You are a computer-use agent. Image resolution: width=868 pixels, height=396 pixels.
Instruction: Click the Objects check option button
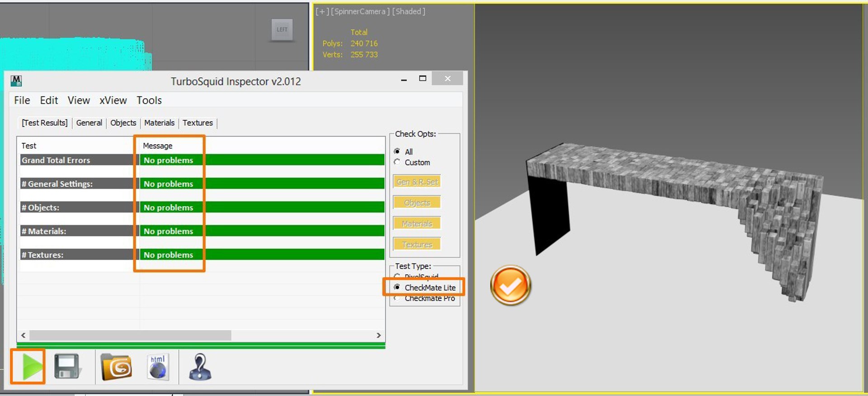coord(417,203)
